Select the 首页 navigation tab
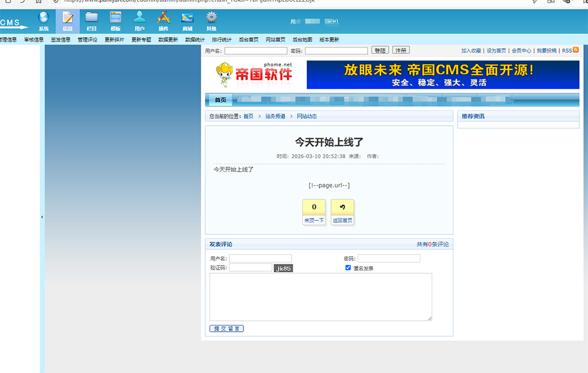 pos(220,100)
